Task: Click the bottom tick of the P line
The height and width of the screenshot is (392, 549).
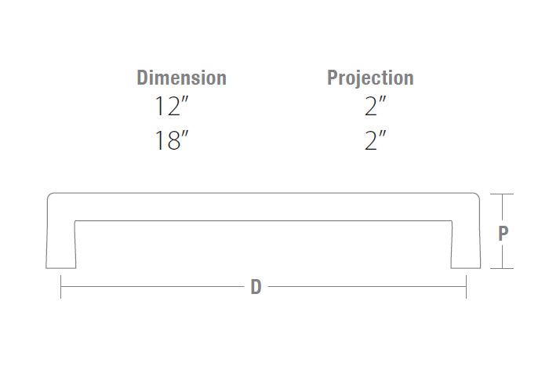Action: point(503,269)
